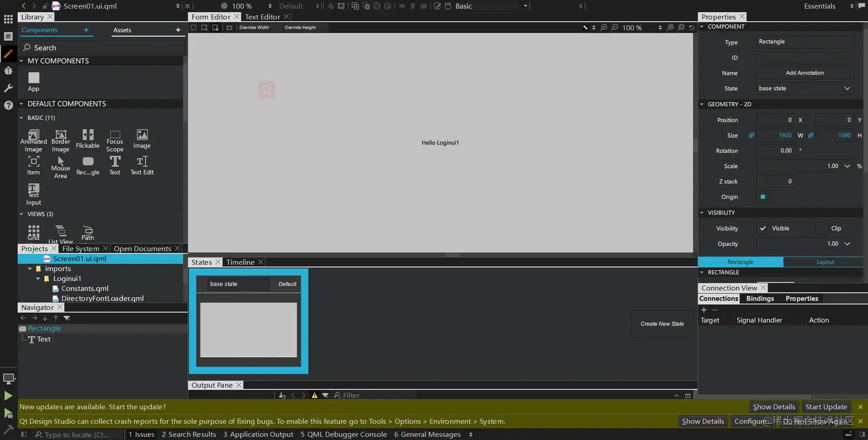Image resolution: width=868 pixels, height=440 pixels.
Task: Collapse the DEFAULT COMPONENTS section
Action: [22, 104]
